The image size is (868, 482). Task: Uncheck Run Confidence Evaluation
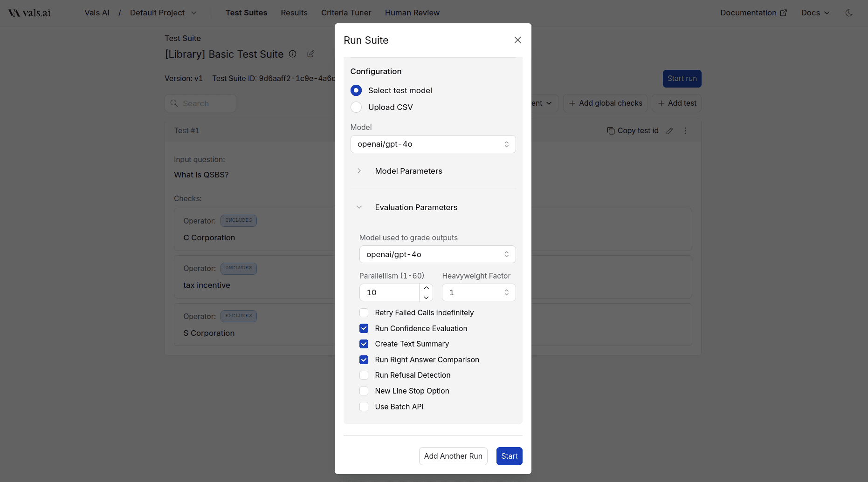364,328
